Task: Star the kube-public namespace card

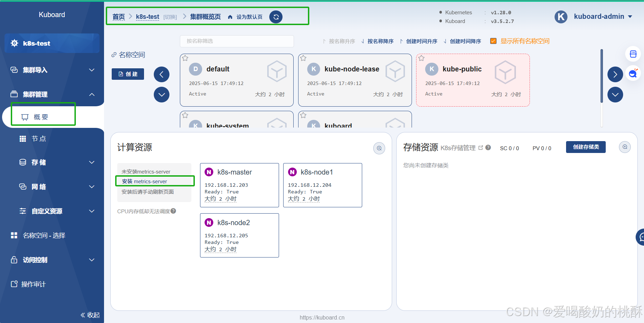Action: click(x=421, y=58)
